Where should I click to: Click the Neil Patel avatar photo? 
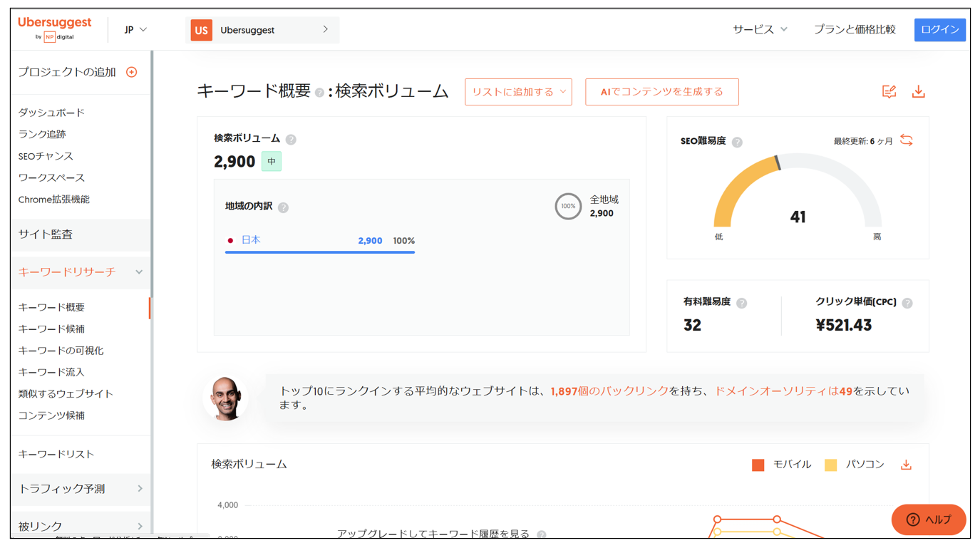226,398
